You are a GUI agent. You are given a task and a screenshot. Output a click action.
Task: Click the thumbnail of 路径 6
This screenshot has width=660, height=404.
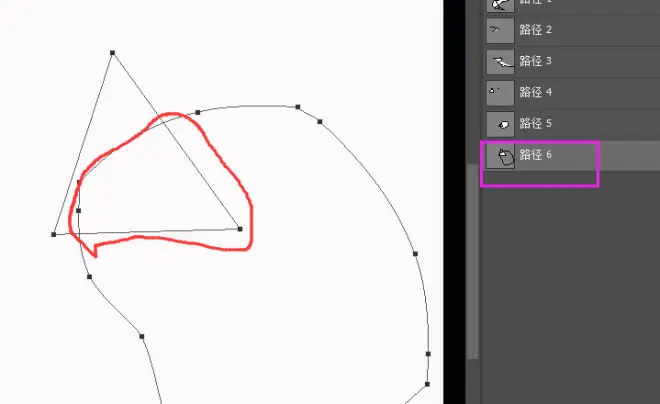point(500,156)
